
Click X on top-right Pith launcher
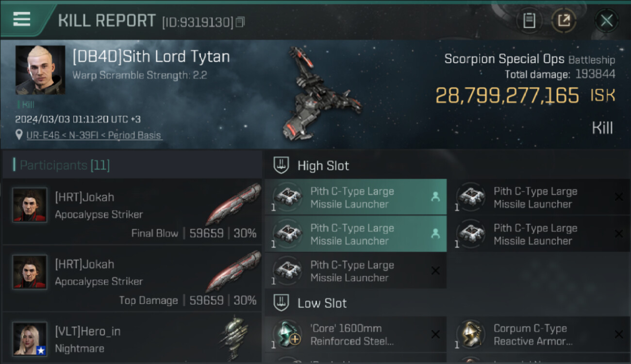(x=619, y=197)
